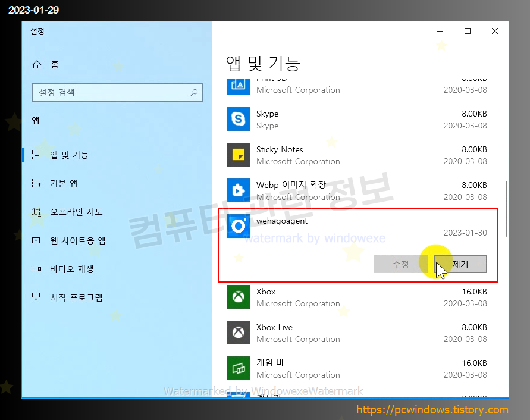The height and width of the screenshot is (420, 530).
Task: Click the Skype app icon
Action: [x=239, y=119]
